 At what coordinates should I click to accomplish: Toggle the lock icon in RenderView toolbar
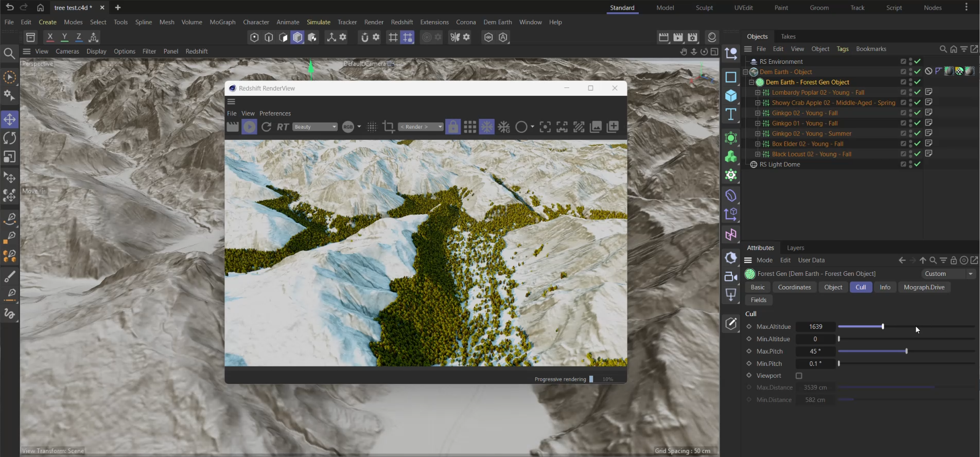[x=453, y=127]
